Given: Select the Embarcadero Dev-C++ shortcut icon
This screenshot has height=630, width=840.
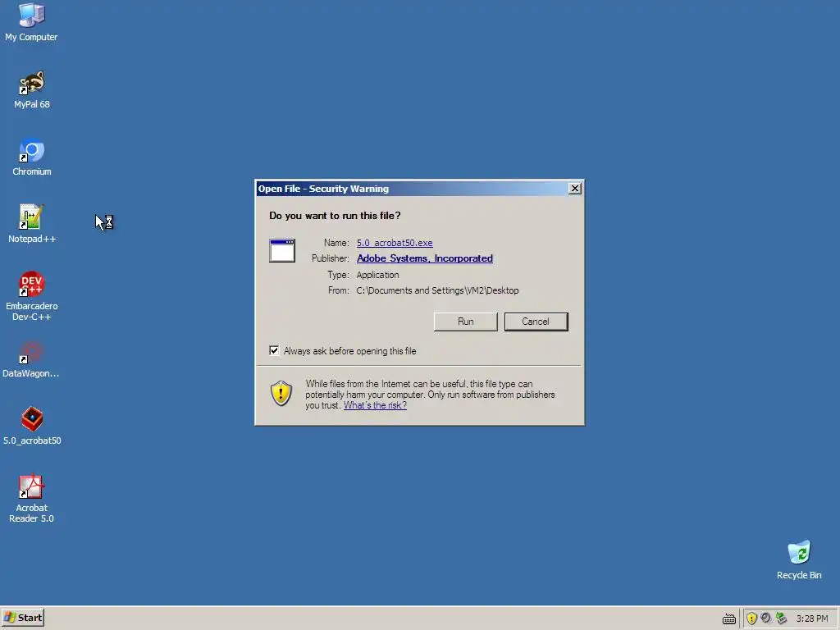Looking at the screenshot, I should click(32, 296).
